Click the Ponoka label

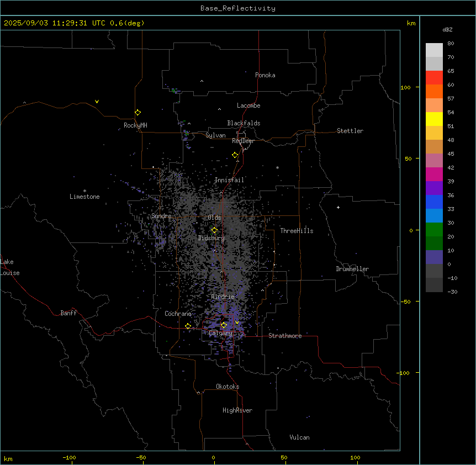pos(265,75)
